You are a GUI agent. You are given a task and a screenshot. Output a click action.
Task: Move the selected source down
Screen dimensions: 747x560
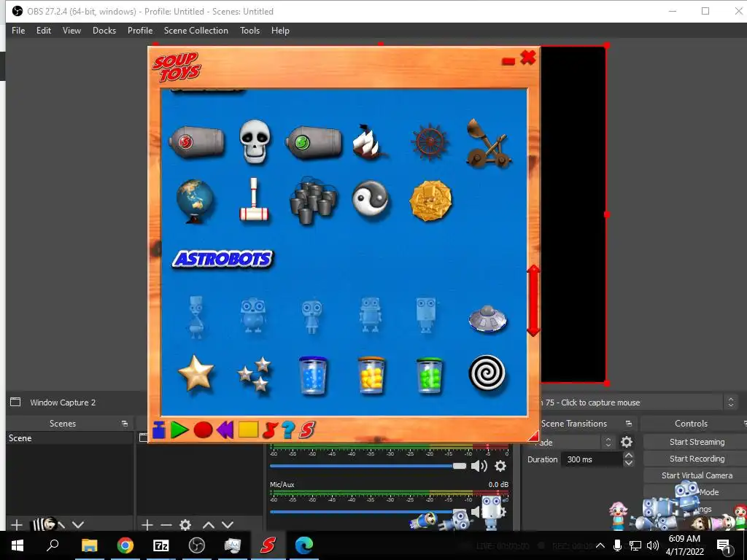tap(228, 525)
